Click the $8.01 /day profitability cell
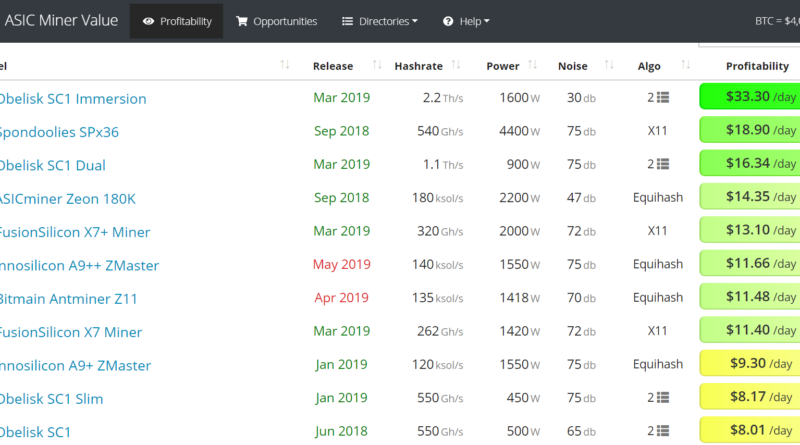The image size is (800, 445). pos(750,430)
